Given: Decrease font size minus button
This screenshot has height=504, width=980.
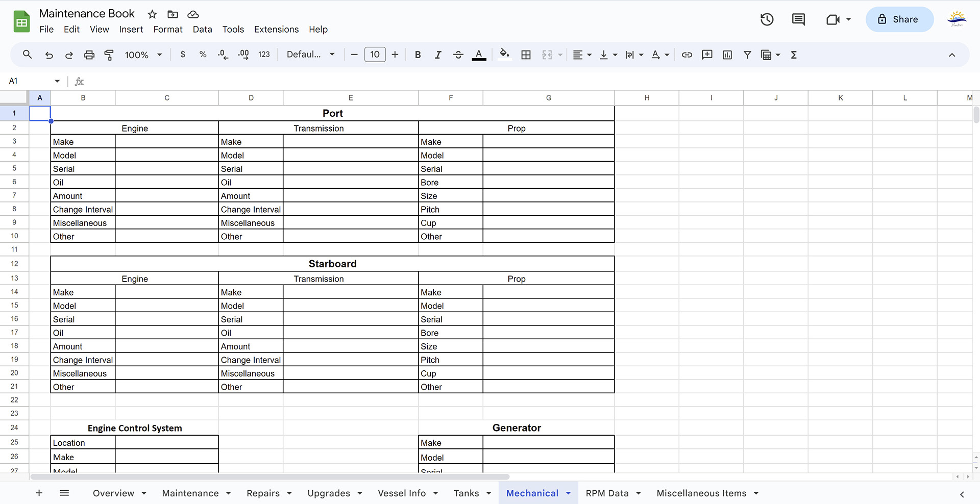Looking at the screenshot, I should point(354,55).
